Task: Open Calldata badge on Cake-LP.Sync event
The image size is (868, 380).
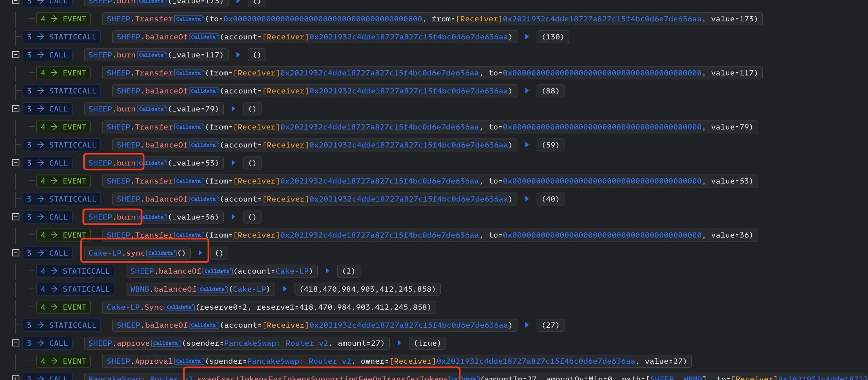Action: click(x=180, y=307)
